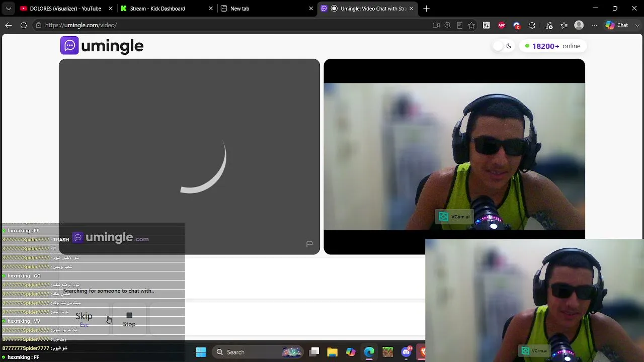Open Minecraft from taskbar
Screen dimensions: 644x362
(x=387, y=352)
